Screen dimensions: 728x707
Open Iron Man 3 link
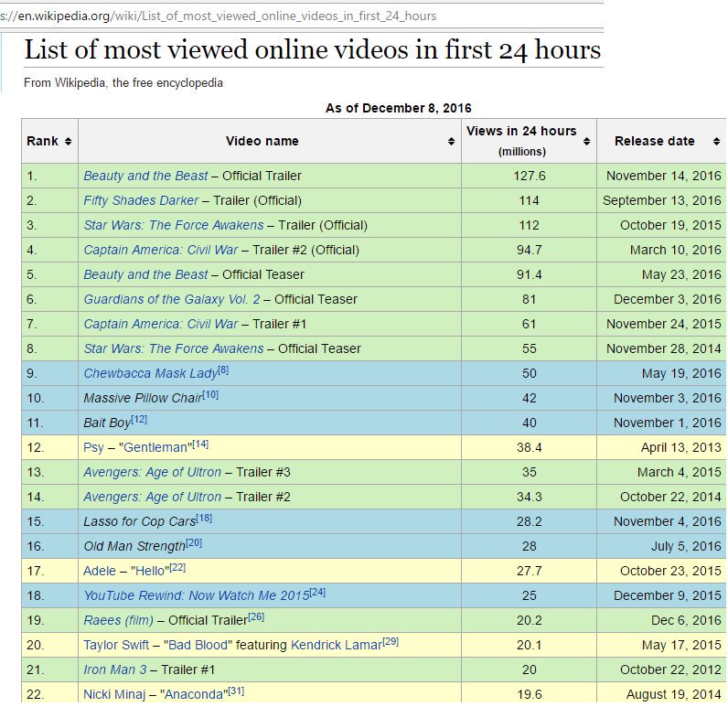[x=115, y=670]
